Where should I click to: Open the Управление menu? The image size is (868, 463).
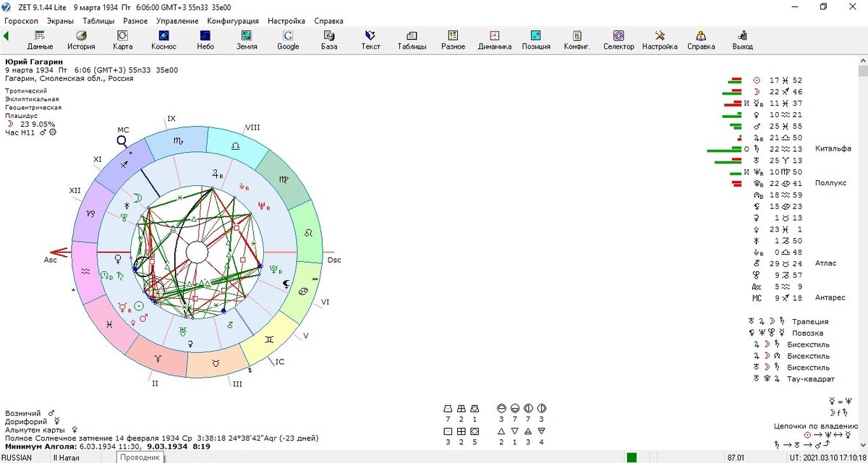point(177,21)
